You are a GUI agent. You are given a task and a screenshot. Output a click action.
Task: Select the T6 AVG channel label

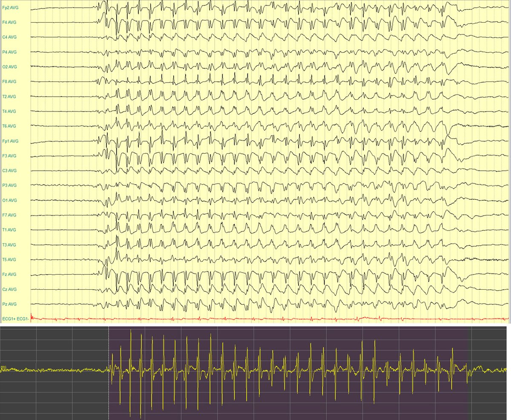[9, 126]
